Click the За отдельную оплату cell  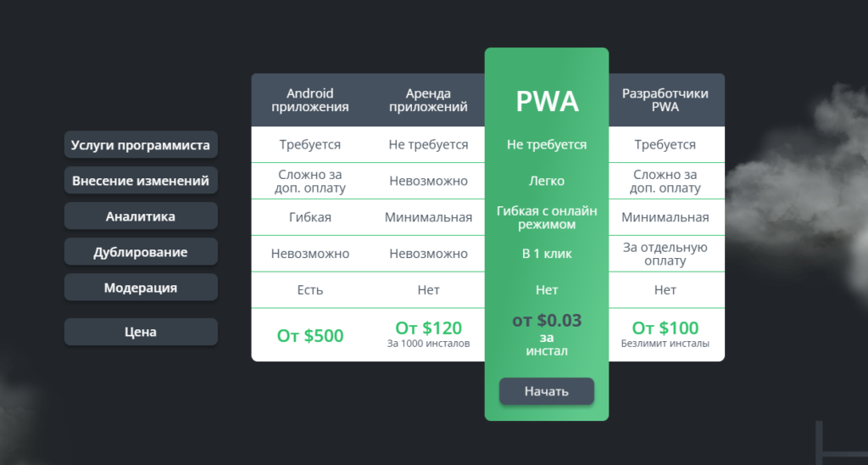pos(665,254)
